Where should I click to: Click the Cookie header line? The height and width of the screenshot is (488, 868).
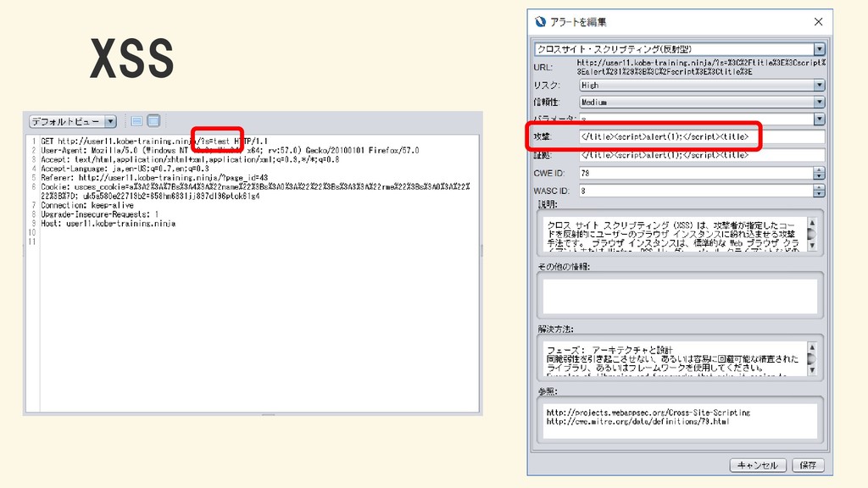255,191
